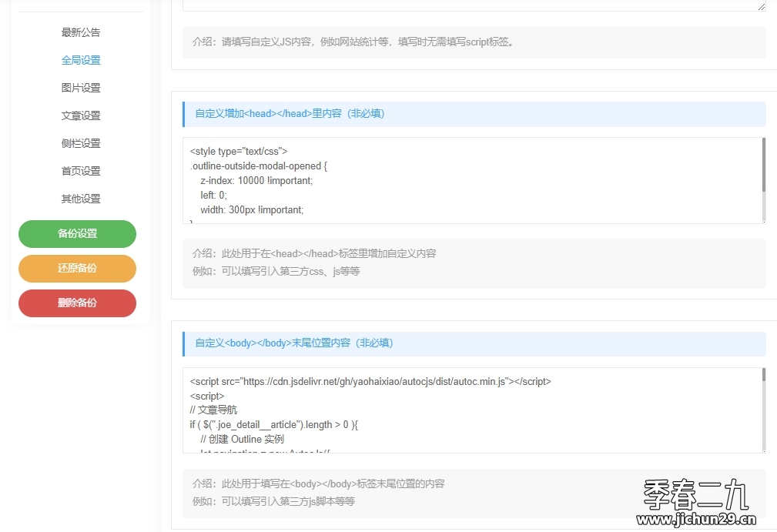Select the 全局设置 menu item
777x532 pixels.
[81, 59]
